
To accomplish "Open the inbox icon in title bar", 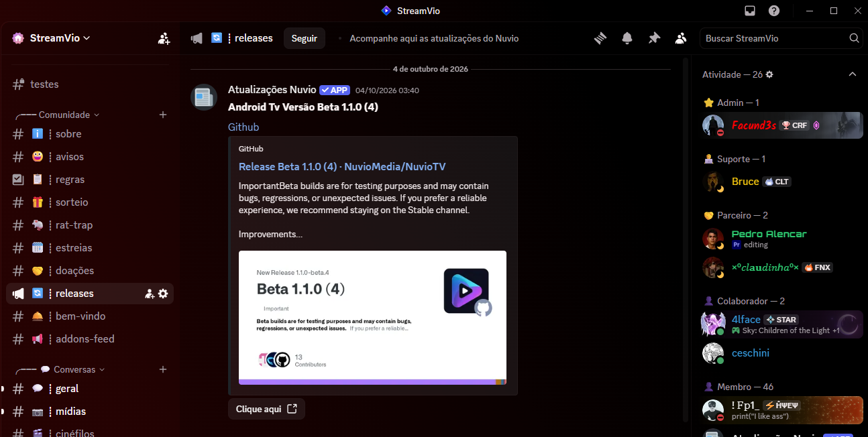I will click(x=750, y=11).
